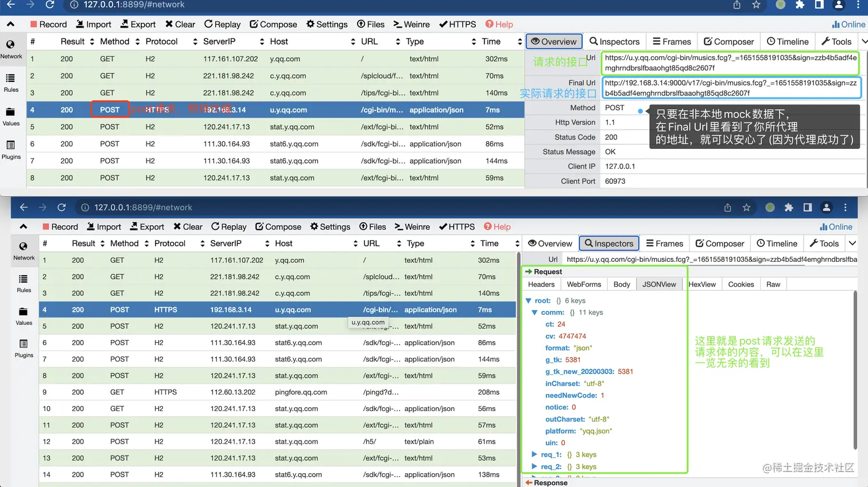Select Plugins sidebar icon in top window
This screenshot has height=487, width=868.
(11, 150)
